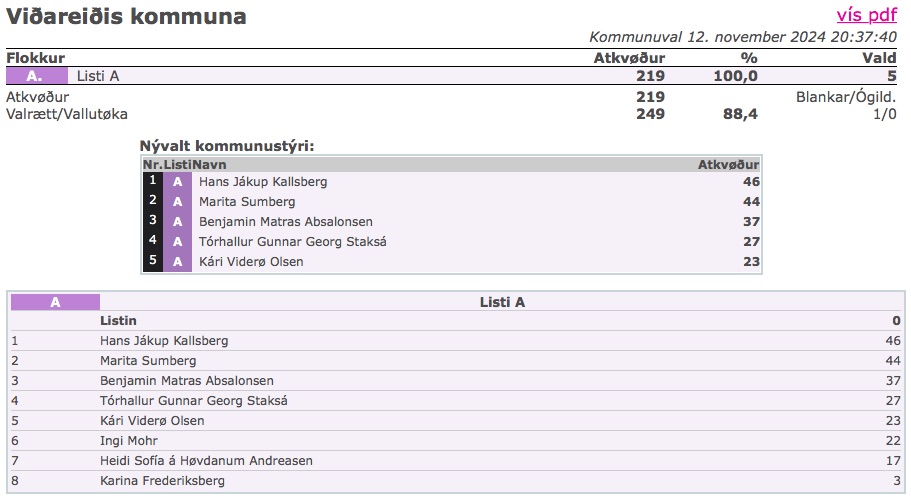Select Hans Jákup Kallsberg in the elected council
This screenshot has height=499, width=911.
pos(263,182)
